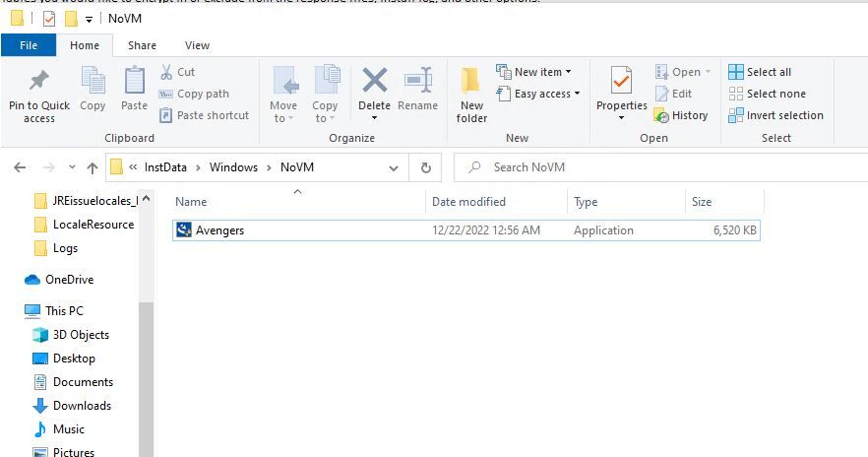Open Customize Quick Access Toolbar arrow

pyautogui.click(x=89, y=20)
